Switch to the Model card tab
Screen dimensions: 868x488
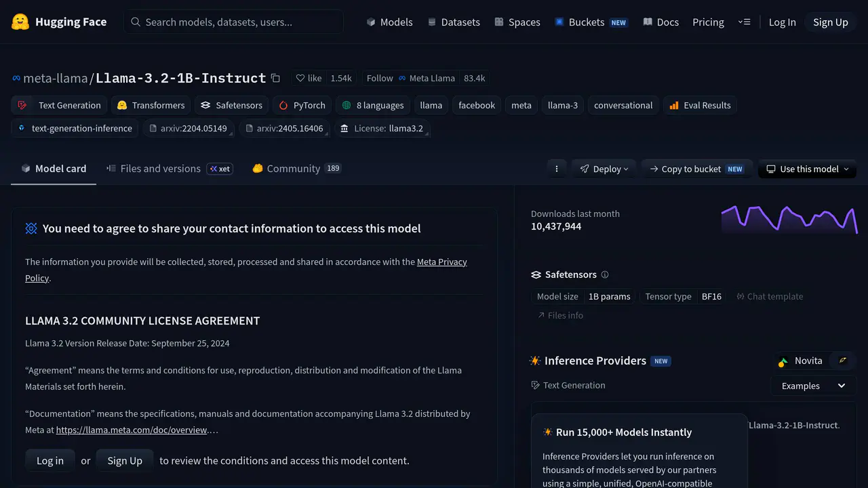tap(54, 169)
